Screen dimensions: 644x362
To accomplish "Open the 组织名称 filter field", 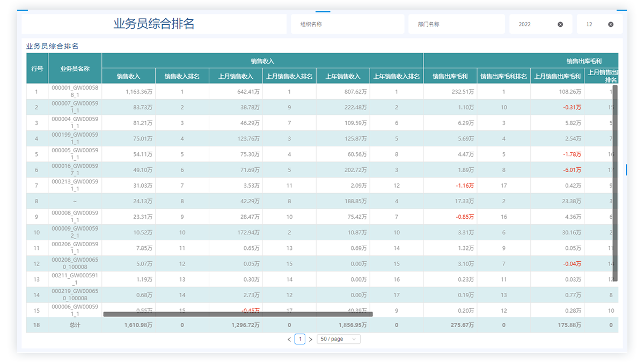I will coord(347,24).
